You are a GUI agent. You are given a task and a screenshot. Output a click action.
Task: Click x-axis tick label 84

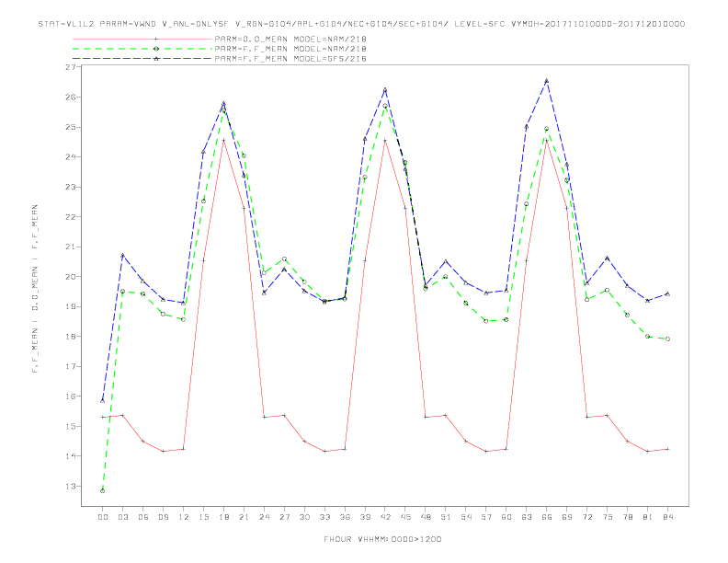pyautogui.click(x=668, y=517)
